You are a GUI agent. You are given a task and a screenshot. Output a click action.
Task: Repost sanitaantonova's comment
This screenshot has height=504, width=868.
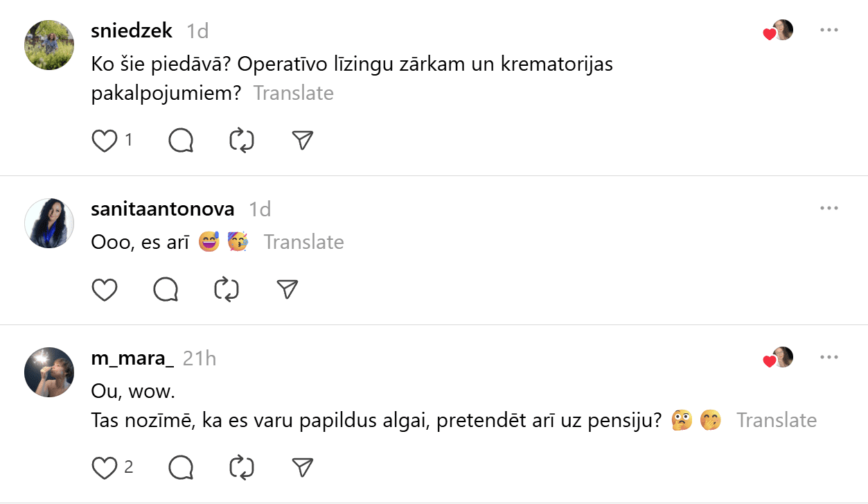[x=227, y=289]
